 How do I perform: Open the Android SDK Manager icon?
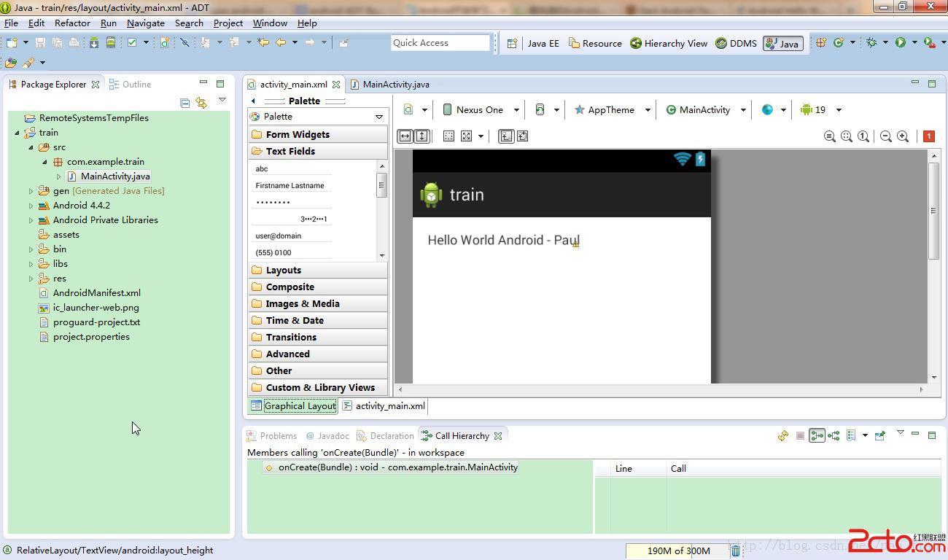tap(94, 43)
